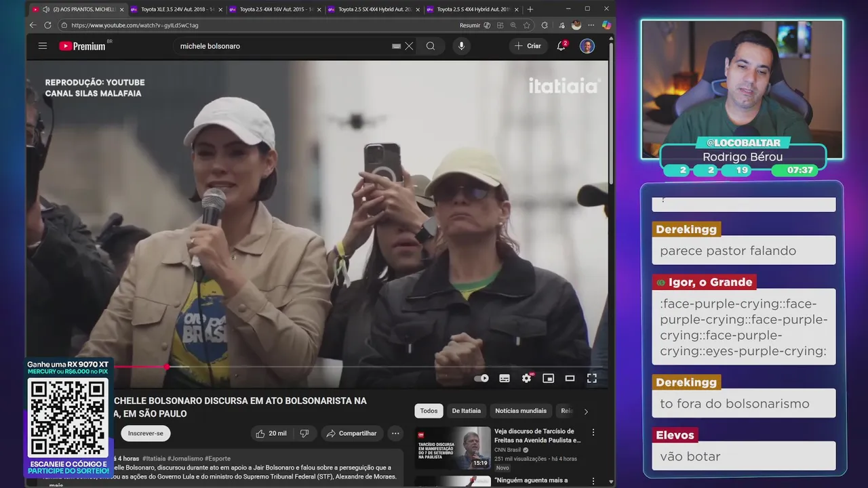Toggle video subtitles/captions
Image resolution: width=868 pixels, height=488 pixels.
coord(505,378)
